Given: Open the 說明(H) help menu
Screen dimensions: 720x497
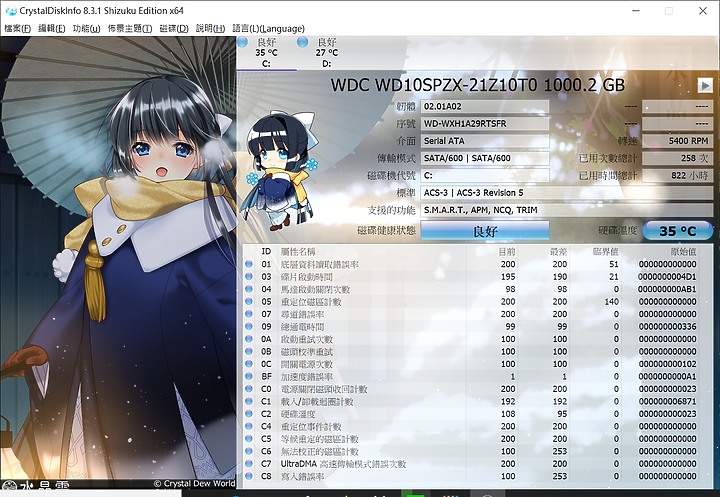Looking at the screenshot, I should click(210, 28).
